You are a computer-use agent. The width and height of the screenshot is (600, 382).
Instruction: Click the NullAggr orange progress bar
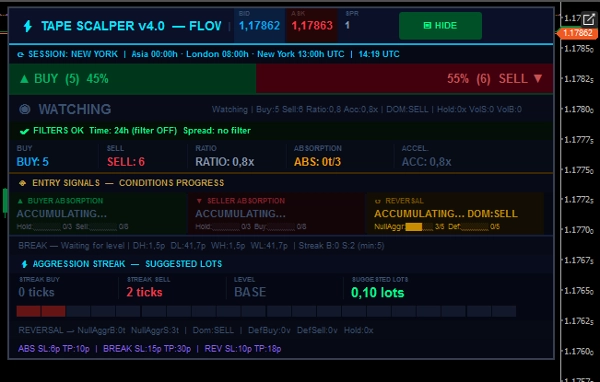click(x=419, y=227)
